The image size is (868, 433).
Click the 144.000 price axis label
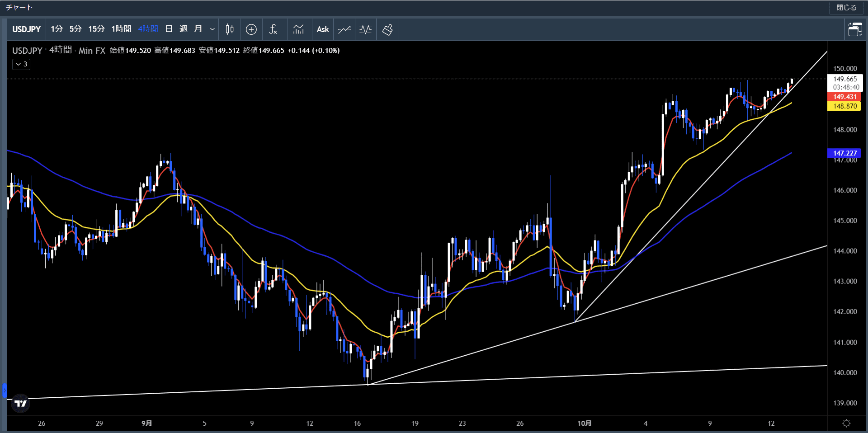coord(845,251)
